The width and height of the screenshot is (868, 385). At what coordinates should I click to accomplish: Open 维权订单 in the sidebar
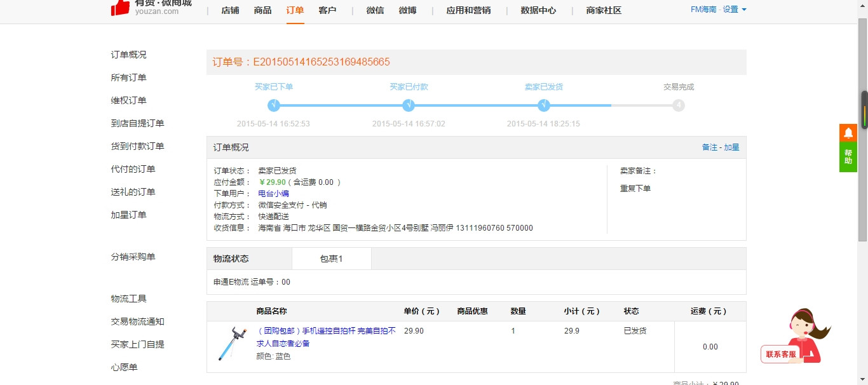tap(128, 100)
